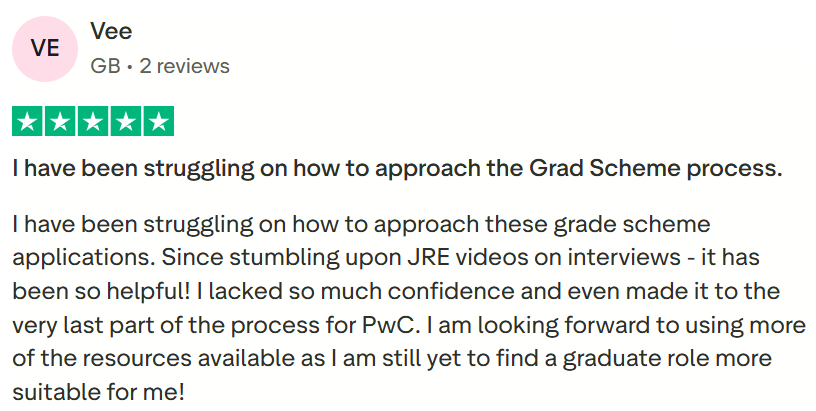
Task: Open the "2 reviews" count text
Action: pos(185,66)
